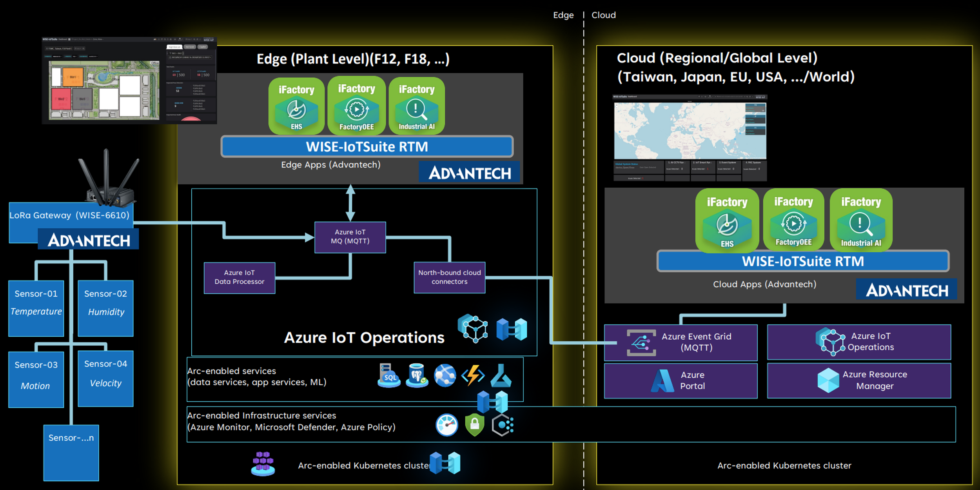Image resolution: width=980 pixels, height=490 pixels.
Task: Click the iFactory Industrial AI icon in Edge panel
Action: click(417, 106)
